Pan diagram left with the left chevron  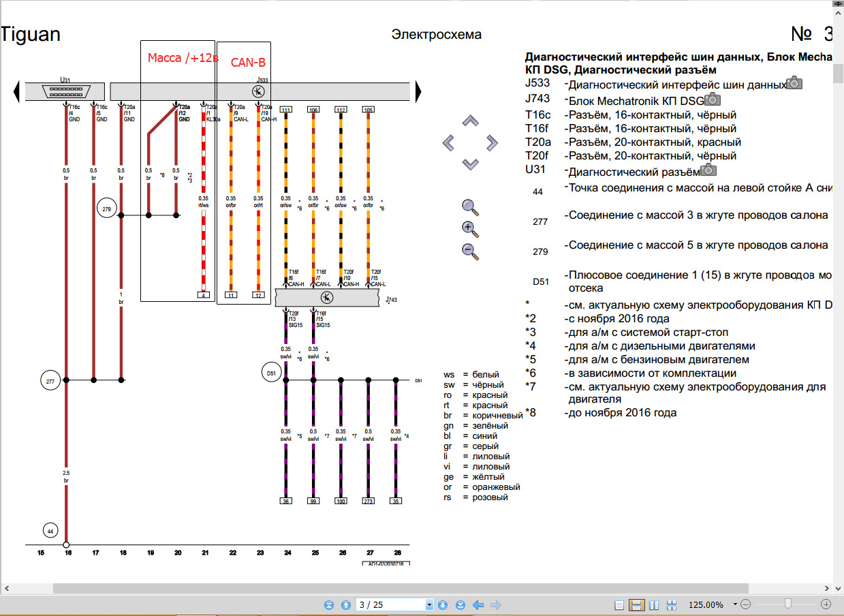[448, 142]
